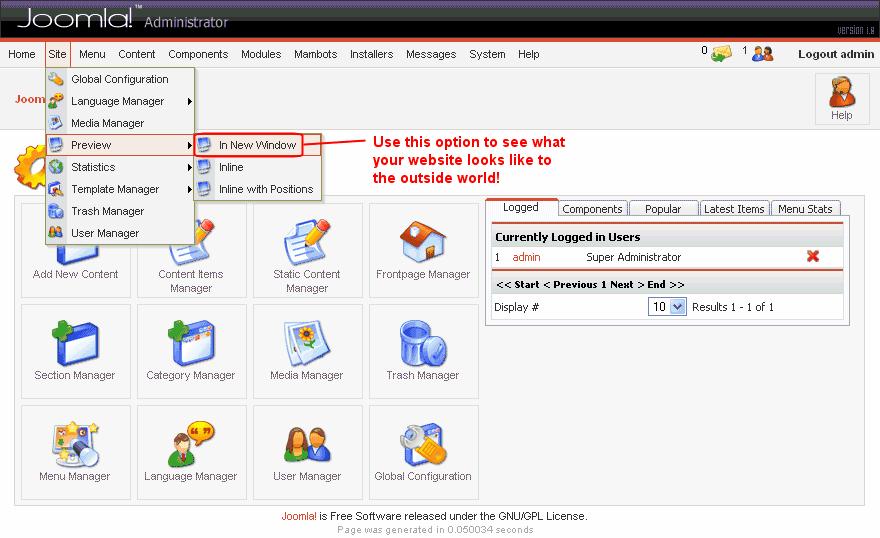Click the User Manager menu icon
The height and width of the screenshot is (538, 880).
point(56,233)
